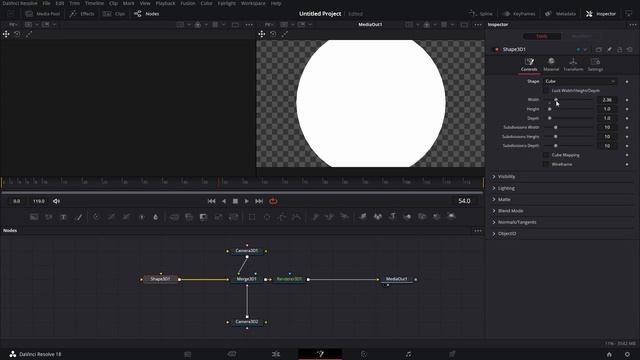640x360 pixels.
Task: Open the Keyframes editor
Action: tap(519, 14)
